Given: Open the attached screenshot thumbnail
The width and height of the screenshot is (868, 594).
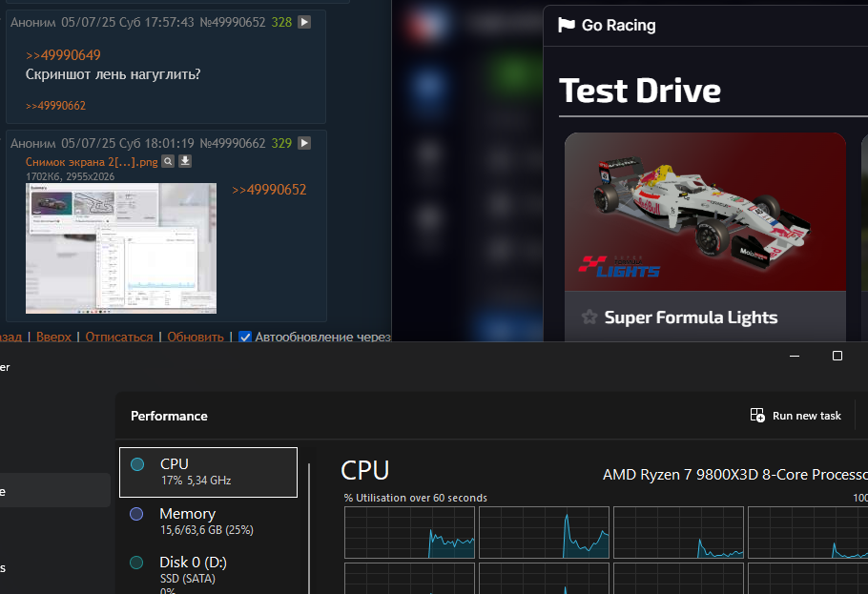Looking at the screenshot, I should (121, 248).
